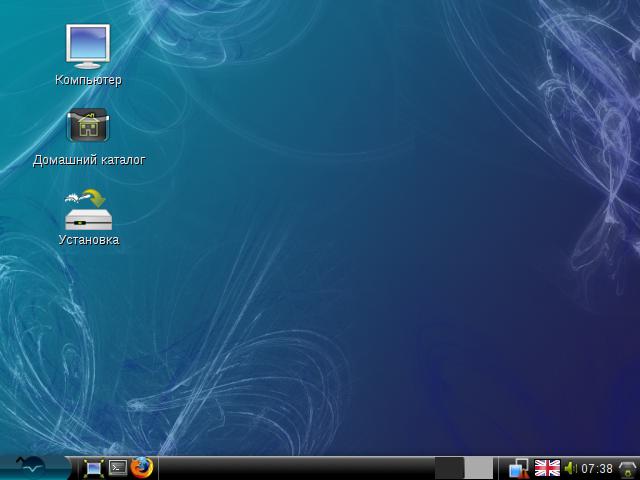Select the Установка label text
Screen dimensions: 640x480
click(89, 240)
